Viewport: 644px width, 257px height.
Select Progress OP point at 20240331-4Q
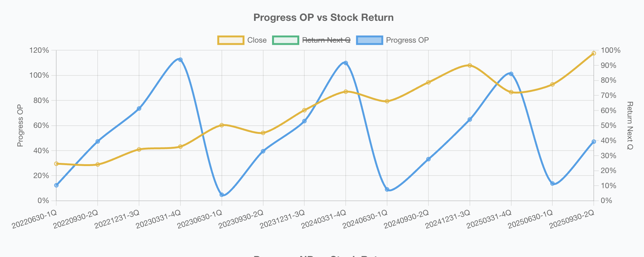point(346,63)
